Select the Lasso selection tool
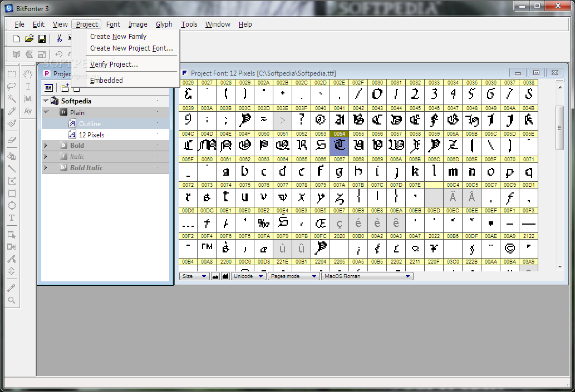The height and width of the screenshot is (392, 575). tap(12, 86)
